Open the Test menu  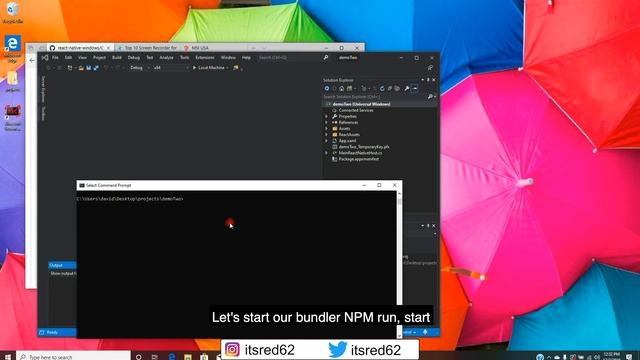[150, 58]
